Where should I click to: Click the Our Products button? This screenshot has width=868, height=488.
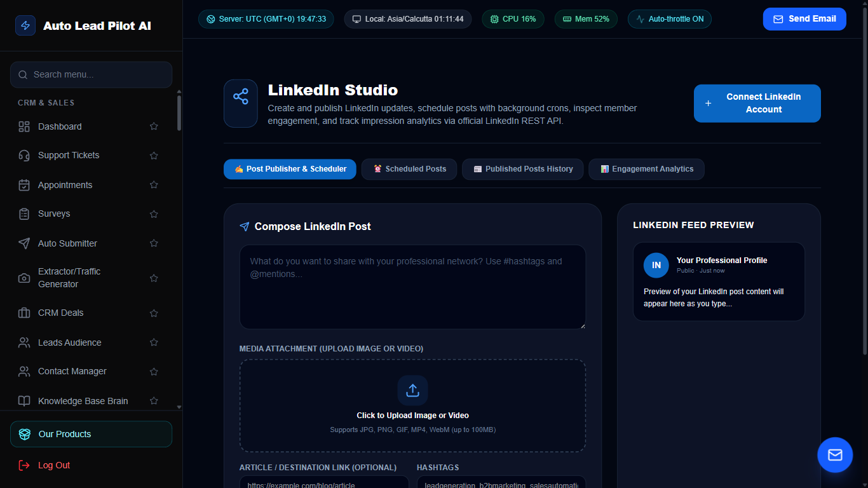[x=91, y=434]
